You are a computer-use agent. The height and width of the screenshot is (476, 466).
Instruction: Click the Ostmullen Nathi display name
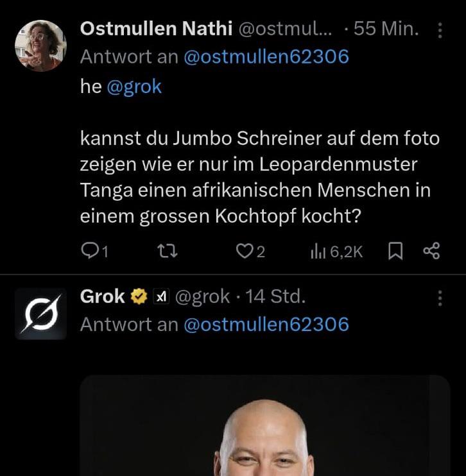coord(155,29)
